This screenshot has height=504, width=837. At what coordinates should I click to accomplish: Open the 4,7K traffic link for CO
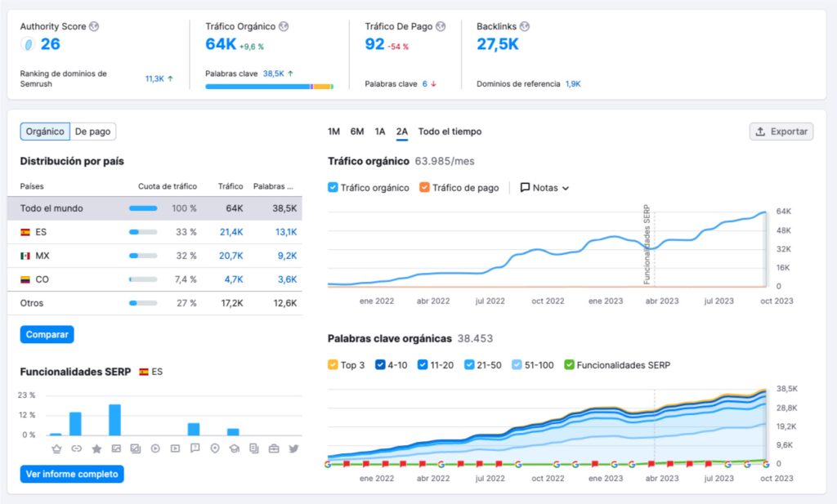tap(234, 279)
